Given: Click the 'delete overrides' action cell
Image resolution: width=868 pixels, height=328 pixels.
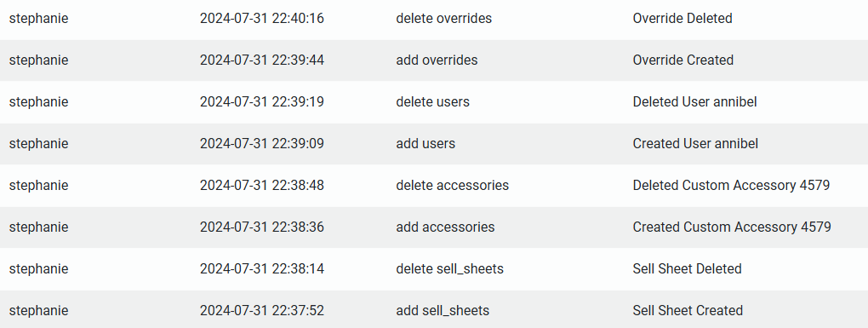Looking at the screenshot, I should 444,18.
